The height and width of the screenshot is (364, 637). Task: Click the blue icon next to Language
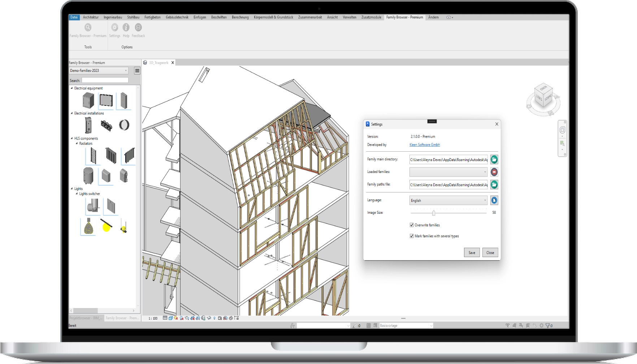coord(494,200)
